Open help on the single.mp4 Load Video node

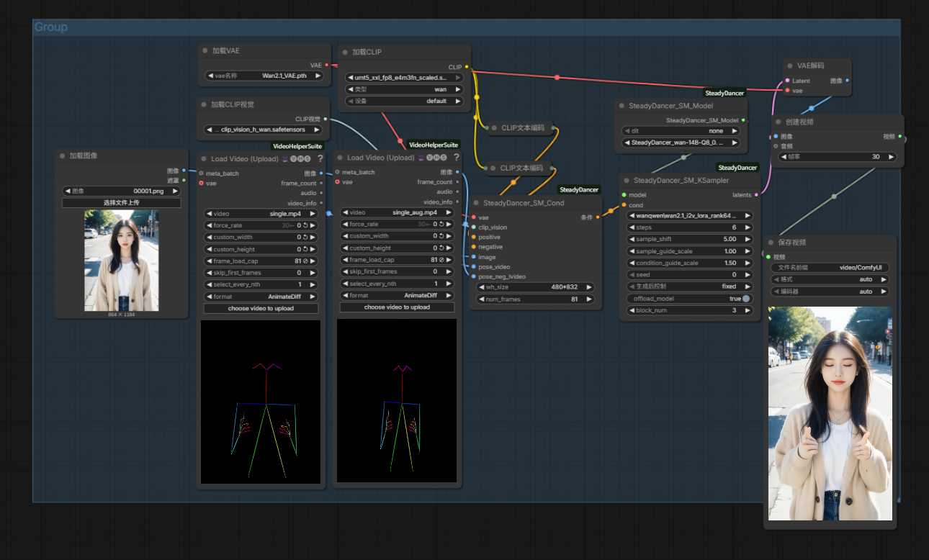tap(320, 158)
